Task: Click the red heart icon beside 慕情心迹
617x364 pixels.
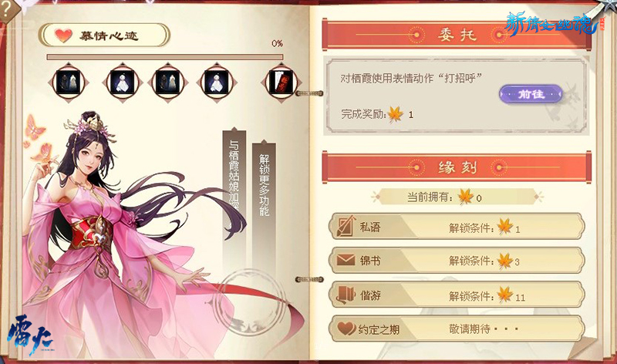Action: (x=63, y=35)
